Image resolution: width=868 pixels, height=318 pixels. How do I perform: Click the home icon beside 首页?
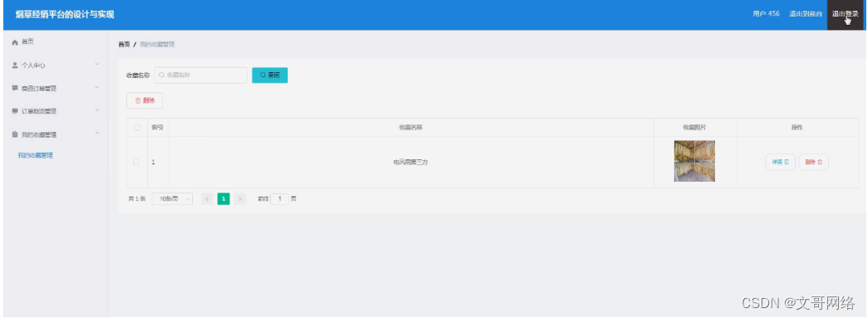(x=15, y=42)
